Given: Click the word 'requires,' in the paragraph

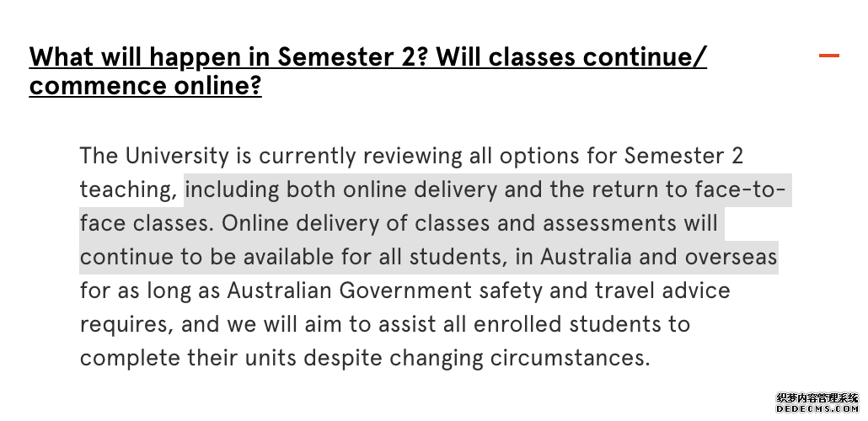Looking at the screenshot, I should 126,325.
